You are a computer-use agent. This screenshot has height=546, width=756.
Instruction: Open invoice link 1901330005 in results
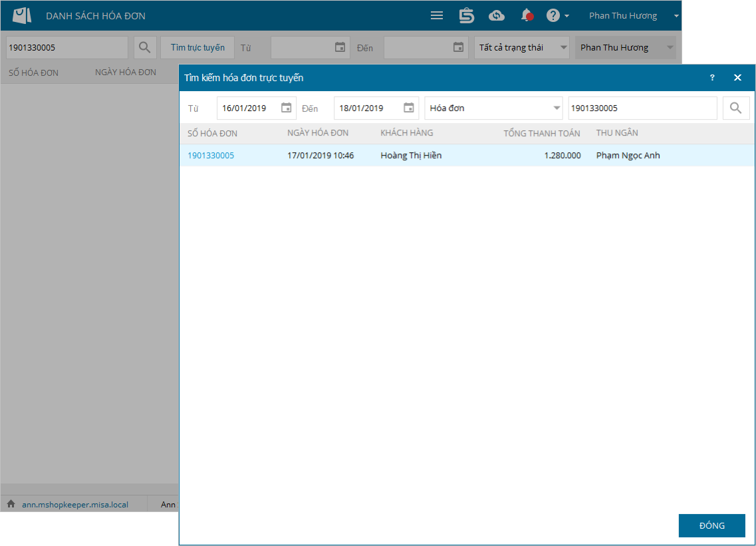click(211, 156)
